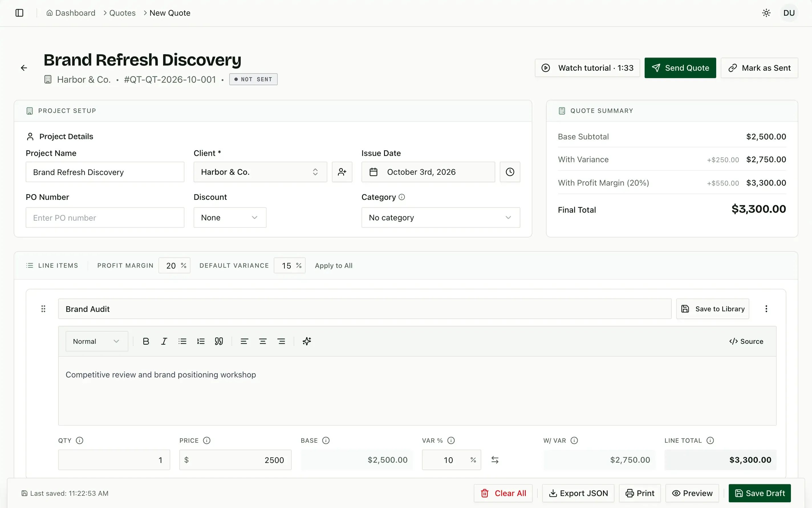Click the Profit Margin percent field
Image resolution: width=812 pixels, height=508 pixels.
click(x=174, y=266)
